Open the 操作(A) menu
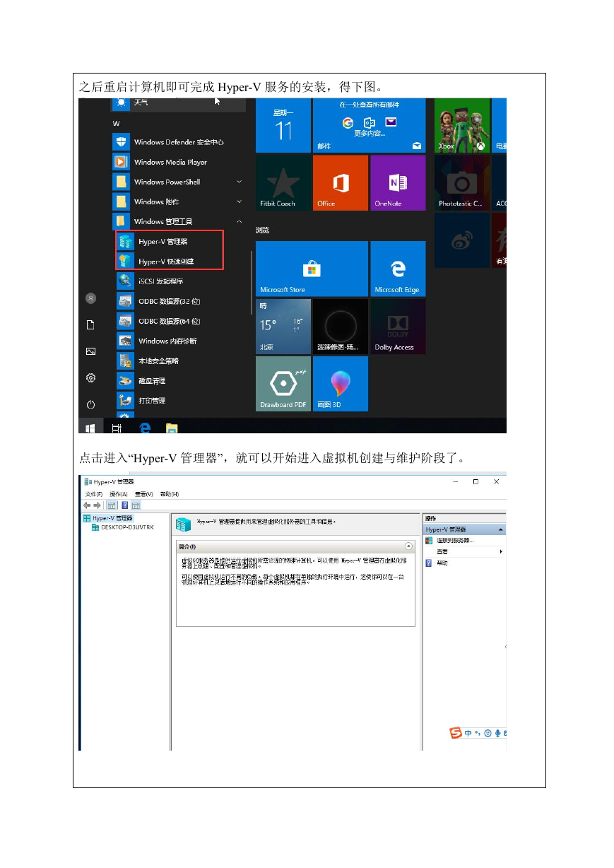The image size is (614, 868). tap(119, 494)
